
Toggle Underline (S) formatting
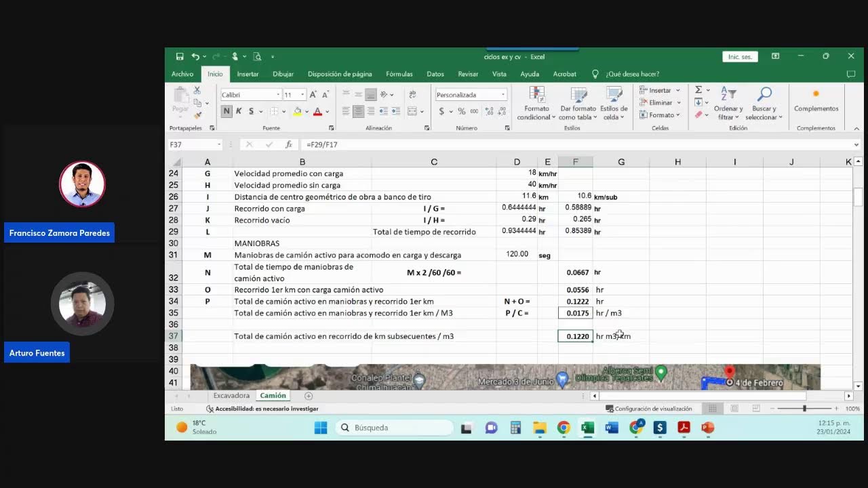click(251, 111)
